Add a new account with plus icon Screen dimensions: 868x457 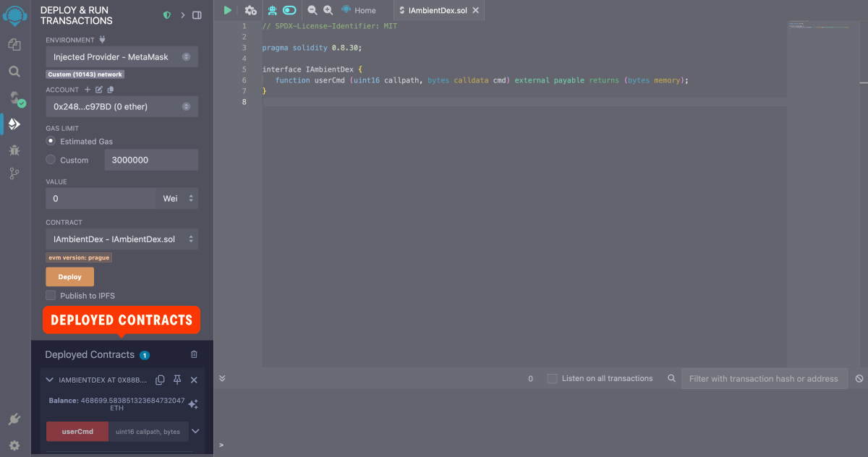(88, 90)
